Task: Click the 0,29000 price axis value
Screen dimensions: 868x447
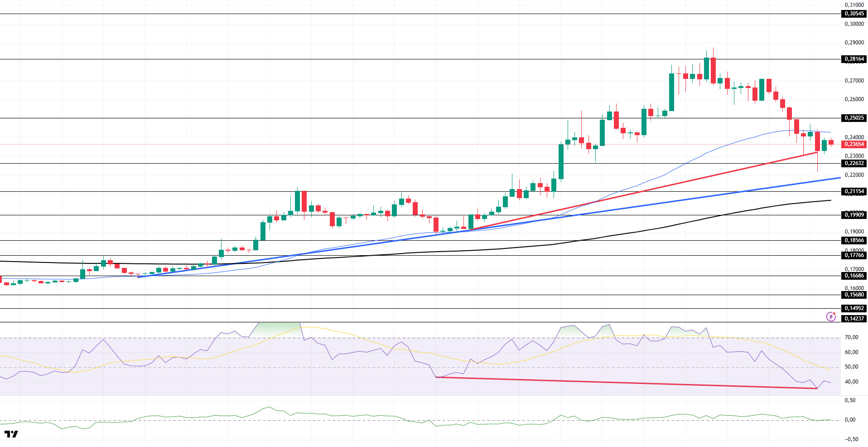Action: [854, 43]
